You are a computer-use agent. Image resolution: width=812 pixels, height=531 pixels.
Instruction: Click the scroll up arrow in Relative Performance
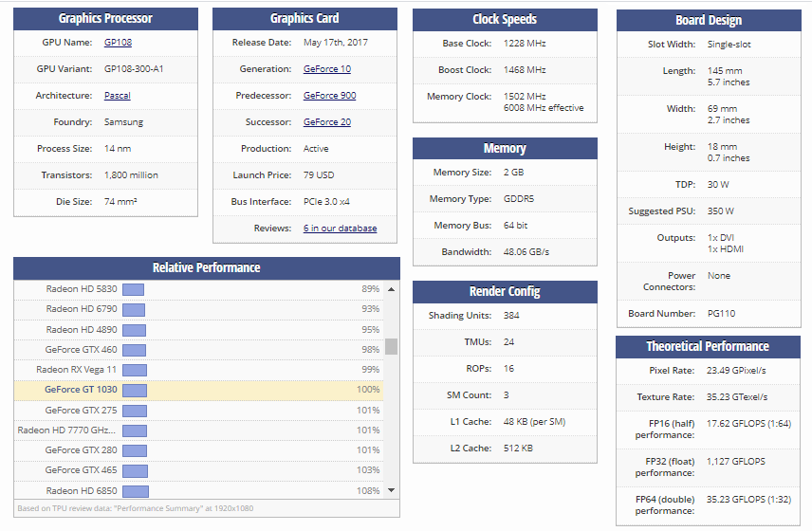(391, 288)
